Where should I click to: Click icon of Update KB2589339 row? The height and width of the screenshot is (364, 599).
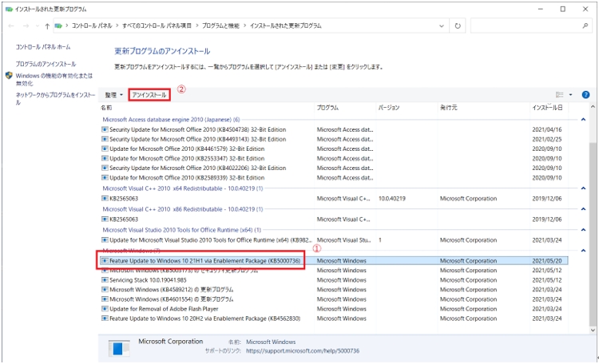click(105, 177)
